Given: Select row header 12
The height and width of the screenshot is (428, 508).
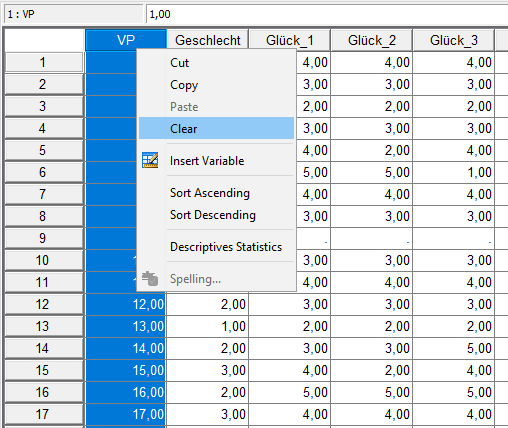Looking at the screenshot, I should click(x=44, y=304).
